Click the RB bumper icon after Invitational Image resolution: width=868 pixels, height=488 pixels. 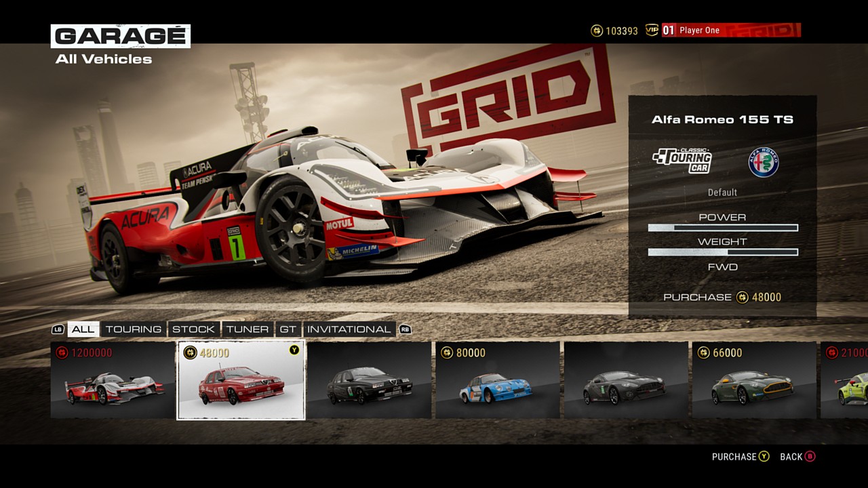(405, 330)
